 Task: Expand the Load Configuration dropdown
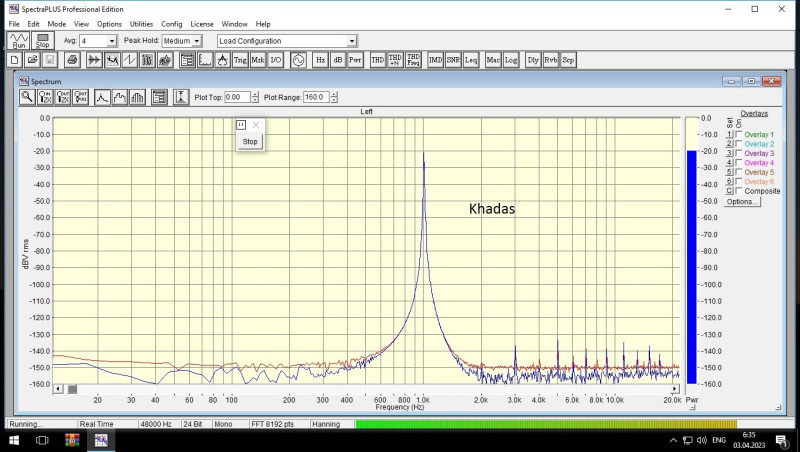point(352,41)
